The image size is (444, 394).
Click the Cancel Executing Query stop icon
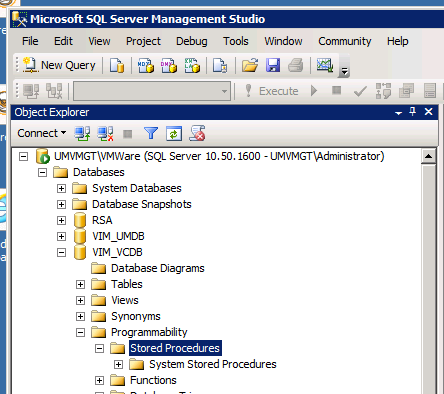337,90
